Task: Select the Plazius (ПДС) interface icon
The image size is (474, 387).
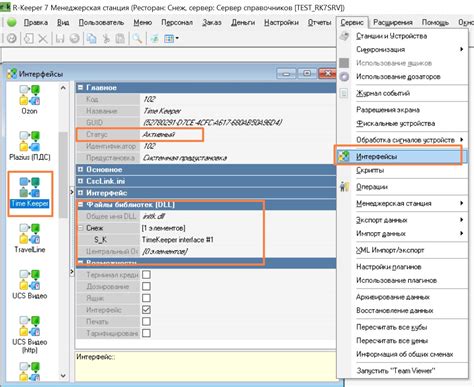Action: tap(29, 141)
